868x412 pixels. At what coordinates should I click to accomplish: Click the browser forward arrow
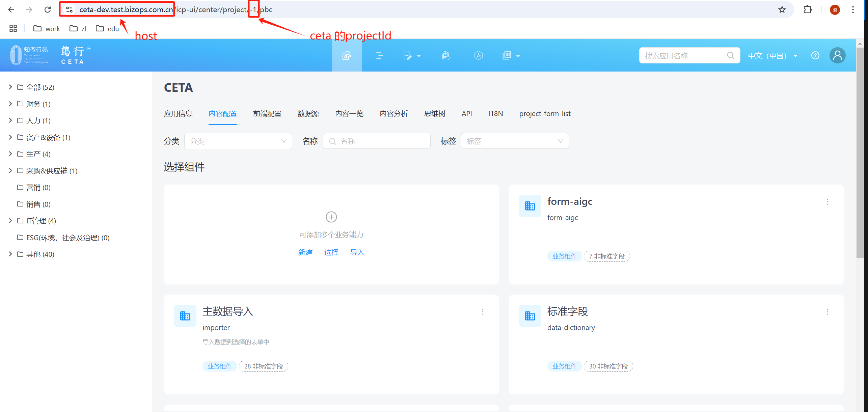[x=29, y=9]
